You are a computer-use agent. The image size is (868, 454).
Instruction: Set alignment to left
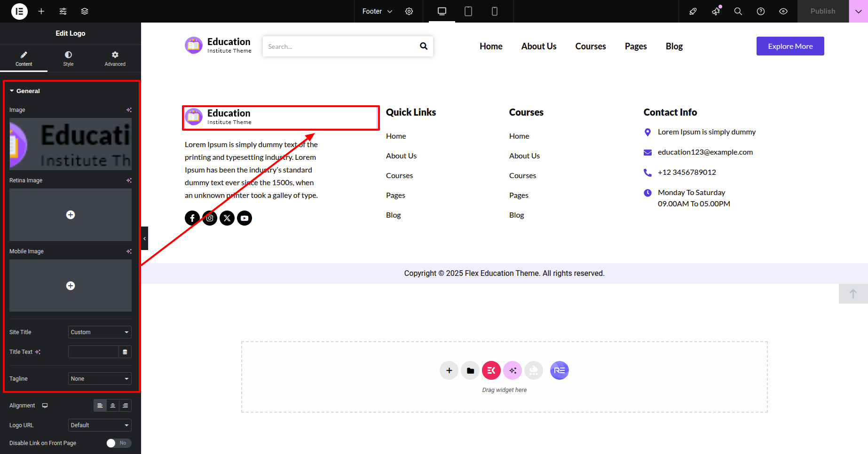pyautogui.click(x=100, y=406)
